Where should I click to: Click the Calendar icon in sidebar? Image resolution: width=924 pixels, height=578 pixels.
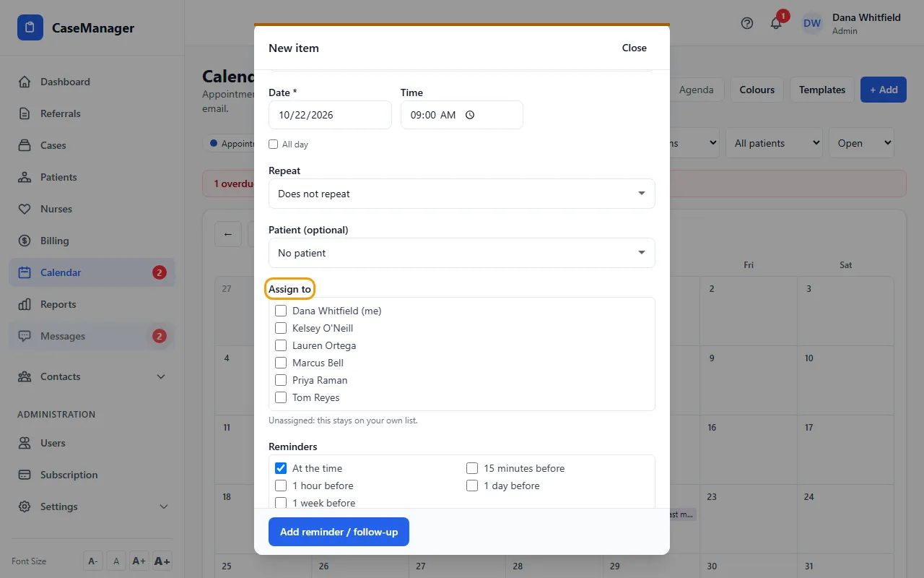tap(25, 272)
